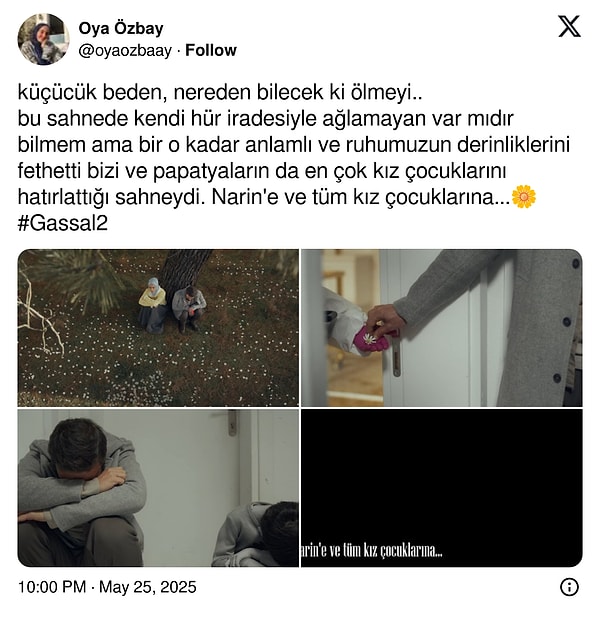Open the couple under tree image
Screen dimensions: 600x617
point(158,328)
